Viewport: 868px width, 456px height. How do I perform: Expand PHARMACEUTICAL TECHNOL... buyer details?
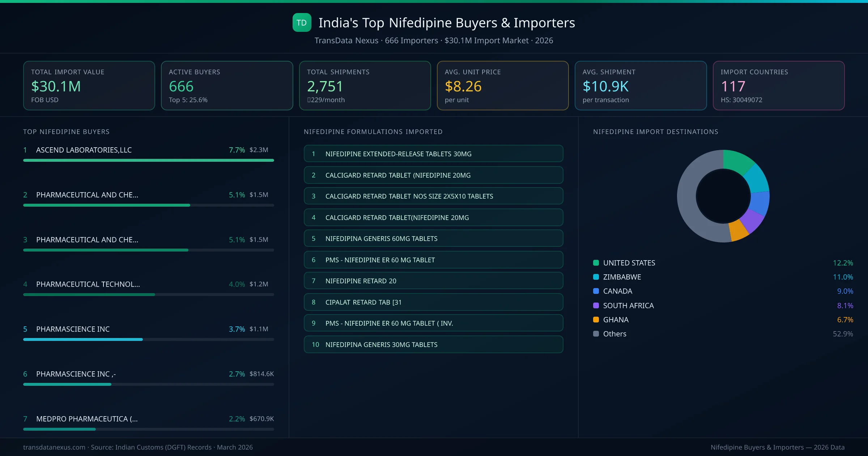point(88,284)
